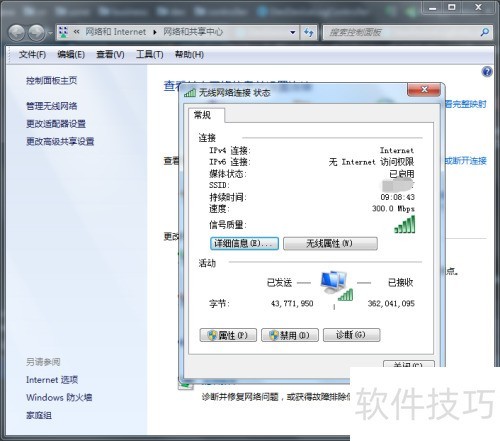
Task: Click the signal quality bars icon
Action: point(405,224)
